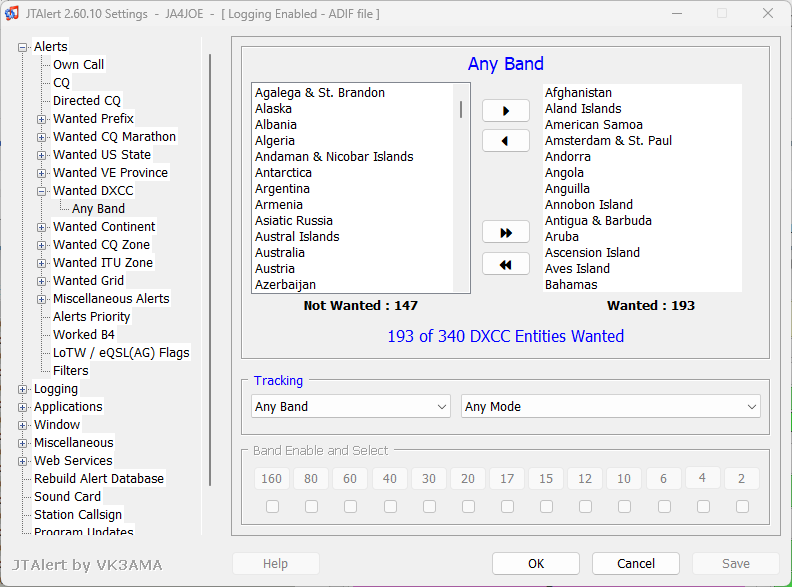Expand the Miscellaneous tree node
This screenshot has height=587, width=792.
coord(22,444)
